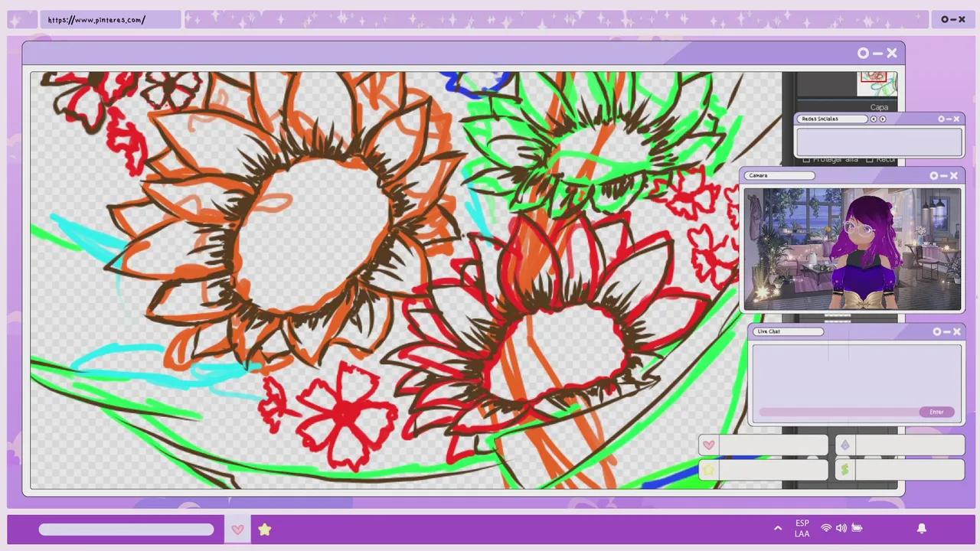
Task: Click the back arrow in Redes Sociales panel
Action: (874, 119)
